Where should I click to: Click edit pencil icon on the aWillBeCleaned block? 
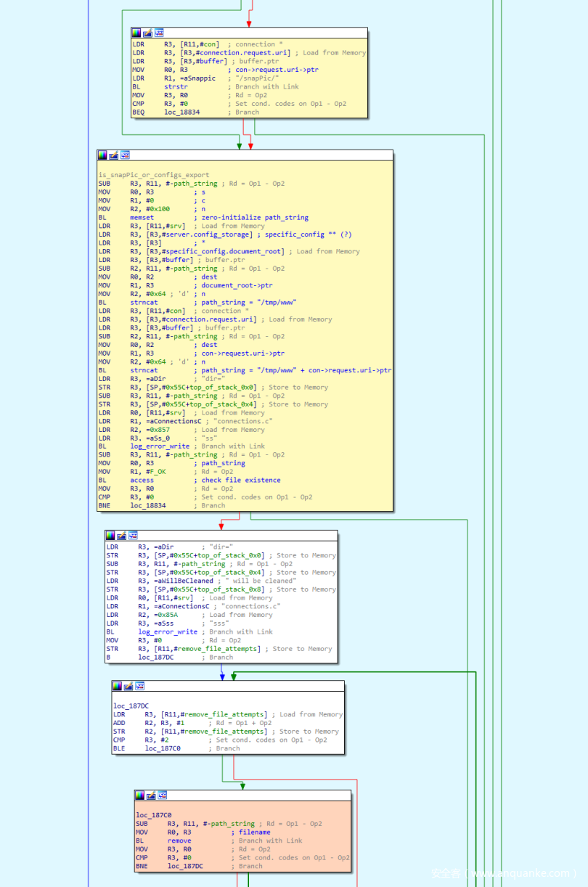pyautogui.click(x=121, y=536)
